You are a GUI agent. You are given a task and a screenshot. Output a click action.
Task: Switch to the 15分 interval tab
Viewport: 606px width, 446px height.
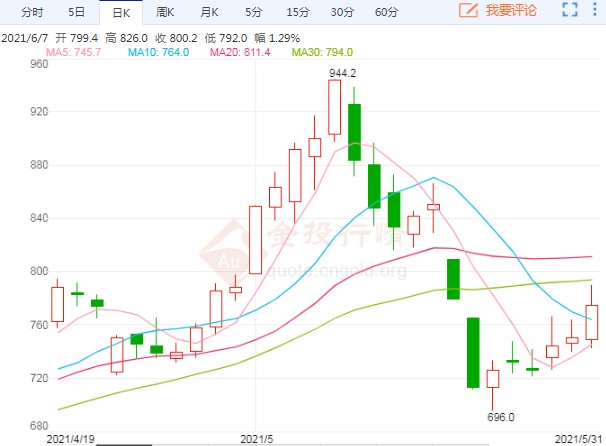coord(298,12)
